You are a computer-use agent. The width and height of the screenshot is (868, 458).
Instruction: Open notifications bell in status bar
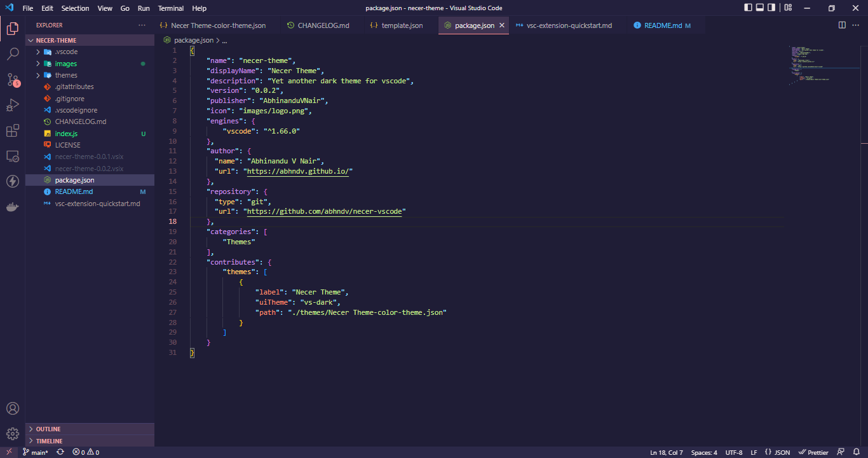(855, 452)
